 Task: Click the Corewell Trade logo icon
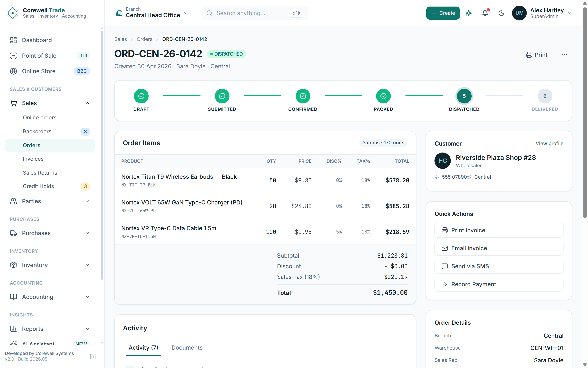[12, 13]
